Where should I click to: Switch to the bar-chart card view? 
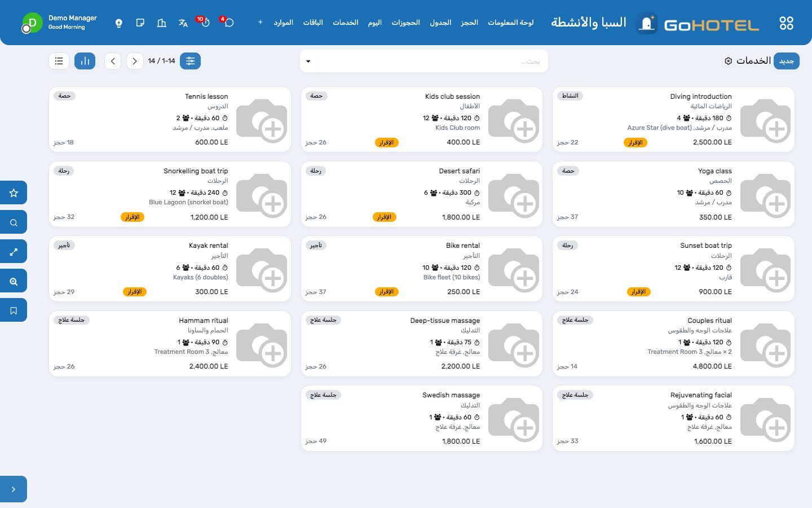pyautogui.click(x=85, y=61)
